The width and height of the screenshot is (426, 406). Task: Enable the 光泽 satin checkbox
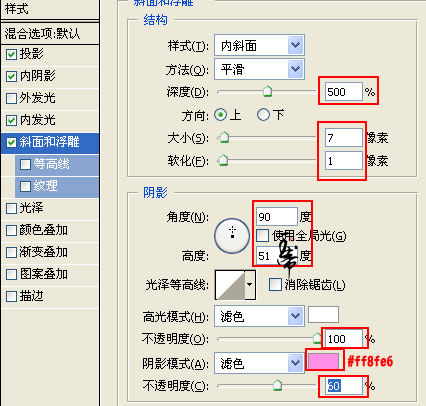point(11,208)
